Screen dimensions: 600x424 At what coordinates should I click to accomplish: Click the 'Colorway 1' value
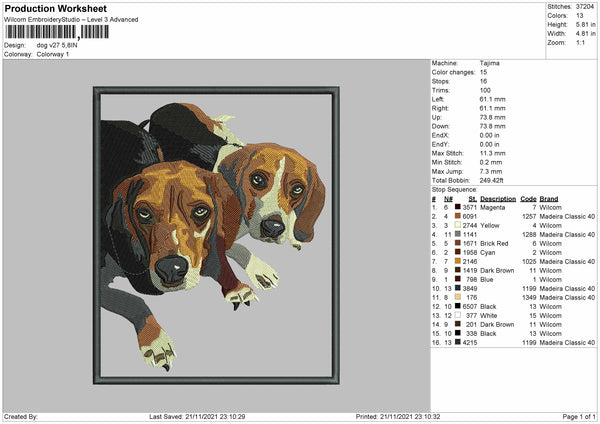(x=53, y=54)
